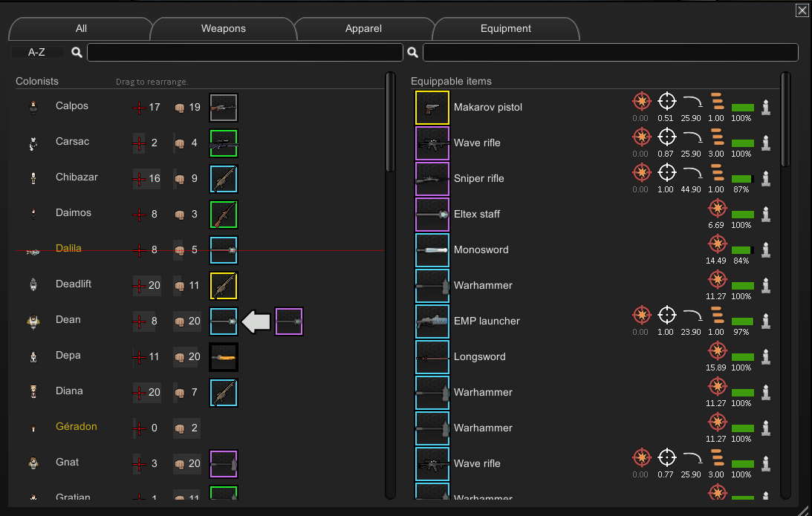
Task: Select the colonist Diana
Action: click(69, 391)
